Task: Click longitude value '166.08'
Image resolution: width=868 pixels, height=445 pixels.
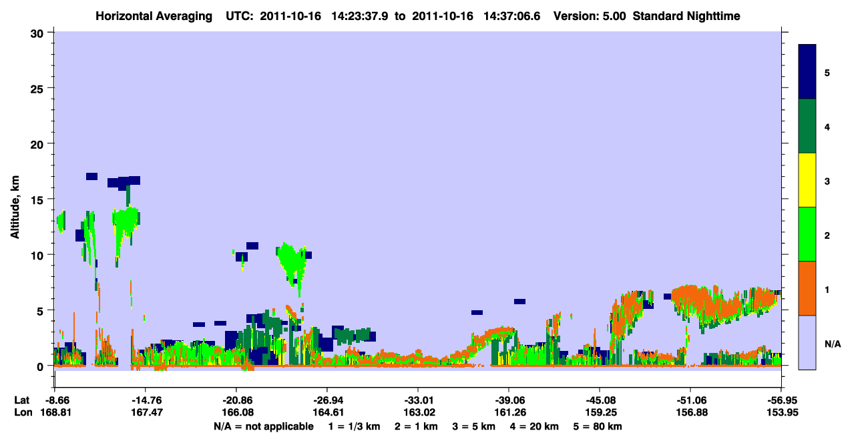Action: pyautogui.click(x=236, y=412)
